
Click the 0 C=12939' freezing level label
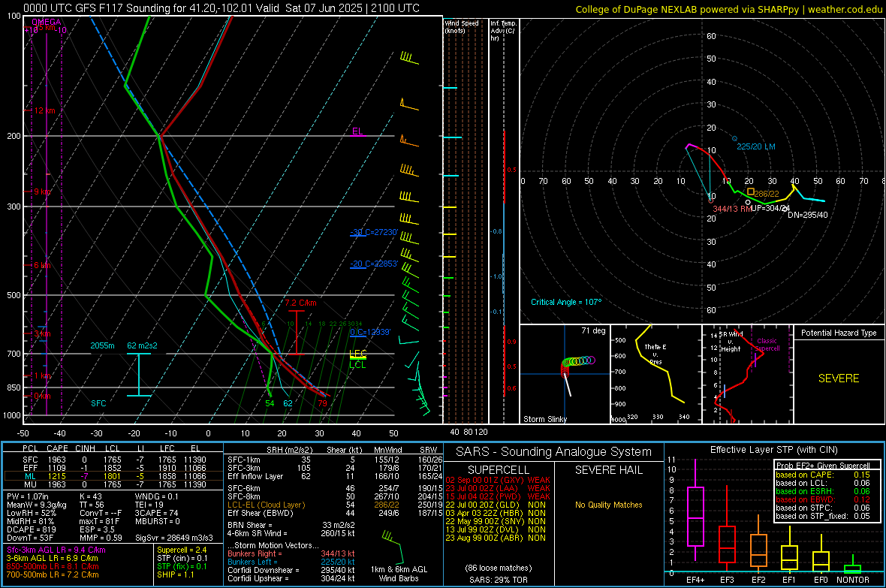click(x=370, y=332)
